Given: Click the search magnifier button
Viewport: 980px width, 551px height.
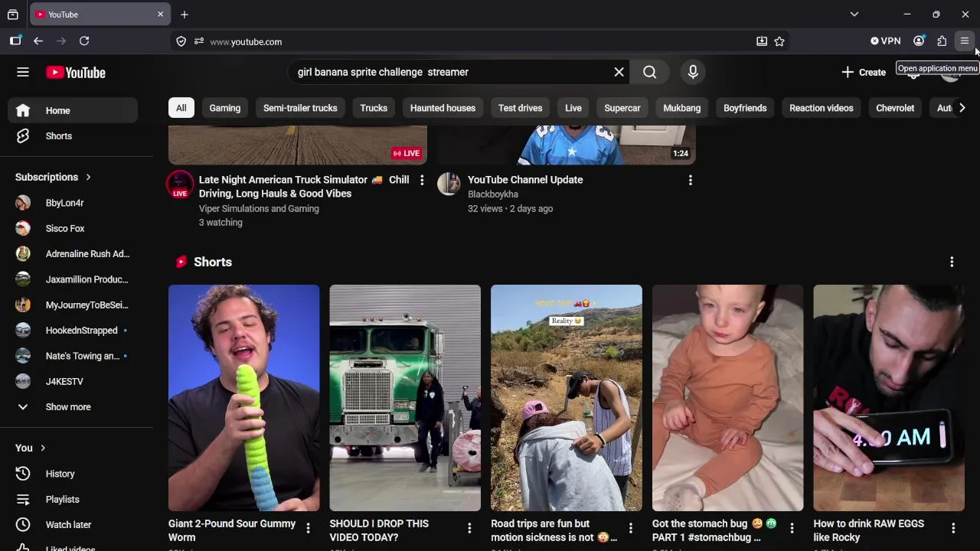Looking at the screenshot, I should tap(649, 72).
